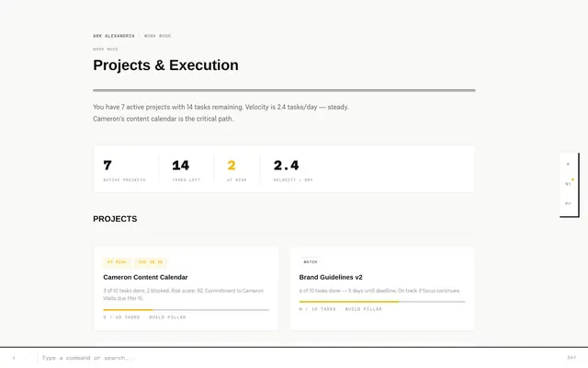Click the 2 At Risk stat
Image resolution: width=588 pixels, height=368 pixels.
(237, 170)
